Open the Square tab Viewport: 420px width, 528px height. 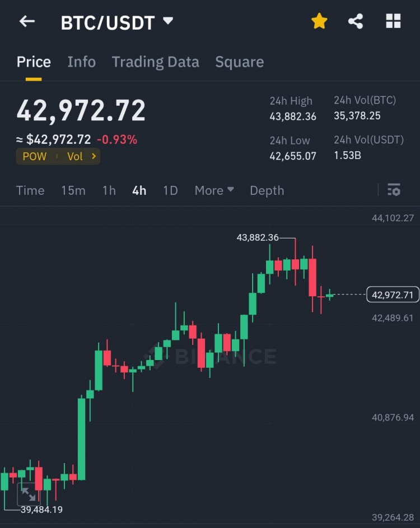pos(240,62)
